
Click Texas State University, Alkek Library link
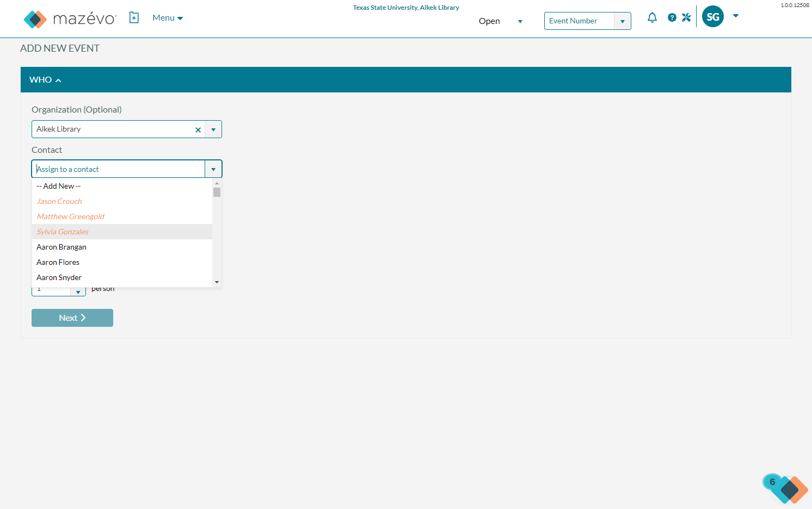tap(406, 8)
